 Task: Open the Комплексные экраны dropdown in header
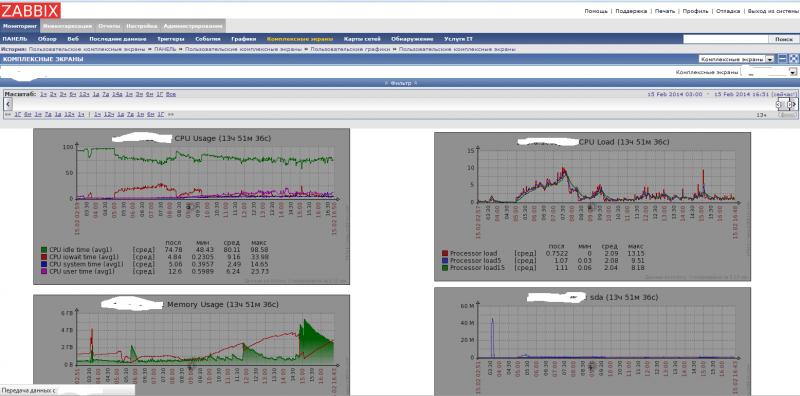[x=736, y=59]
